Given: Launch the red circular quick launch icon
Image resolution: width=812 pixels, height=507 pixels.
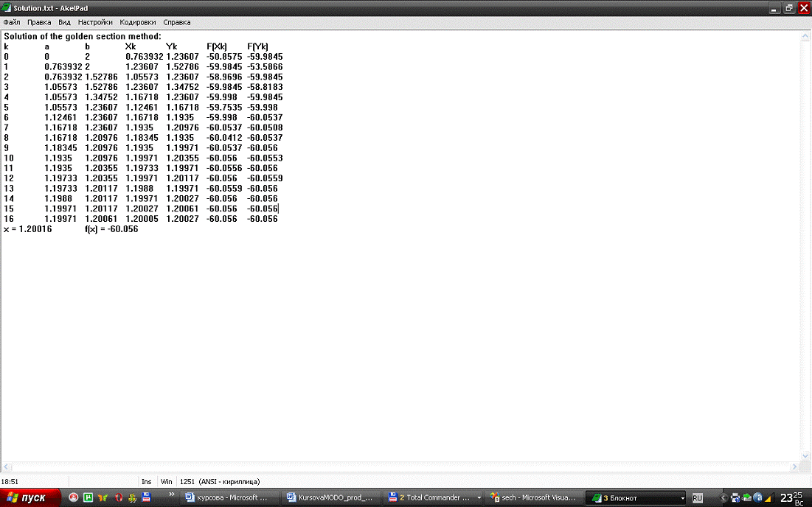Looking at the screenshot, I should (x=74, y=497).
